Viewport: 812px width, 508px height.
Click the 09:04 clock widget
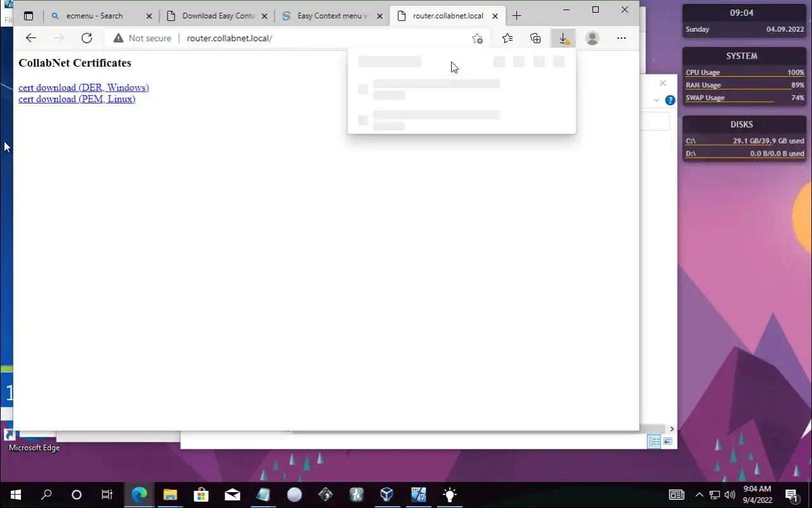[742, 13]
